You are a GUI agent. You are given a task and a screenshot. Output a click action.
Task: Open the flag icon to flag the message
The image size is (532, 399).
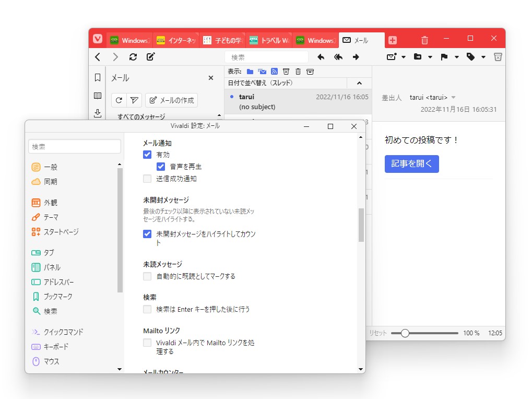(x=445, y=56)
